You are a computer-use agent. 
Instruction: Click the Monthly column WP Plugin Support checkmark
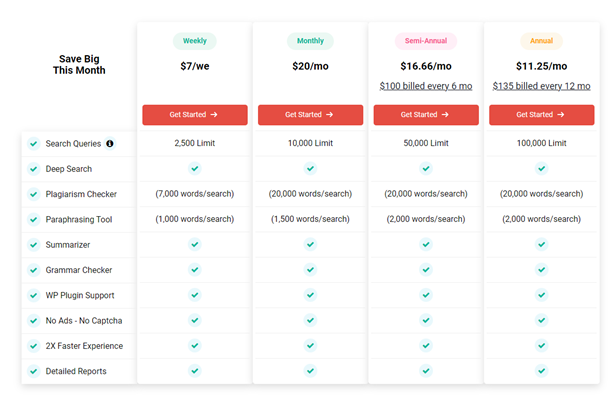pos(310,295)
